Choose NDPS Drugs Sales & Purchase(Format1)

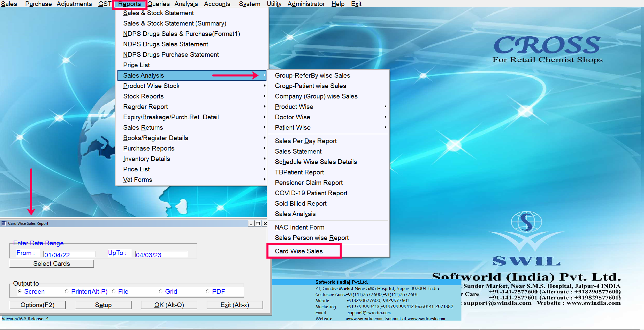point(192,34)
